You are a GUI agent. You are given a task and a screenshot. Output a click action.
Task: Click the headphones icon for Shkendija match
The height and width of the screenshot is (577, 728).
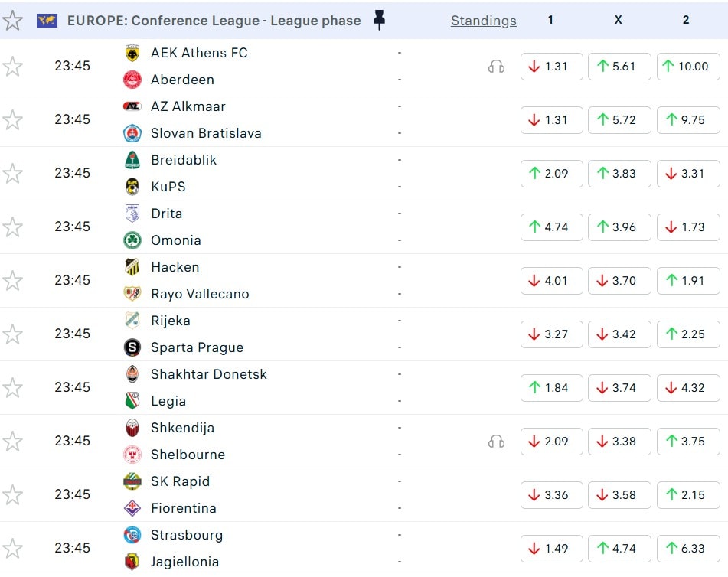[x=496, y=442]
